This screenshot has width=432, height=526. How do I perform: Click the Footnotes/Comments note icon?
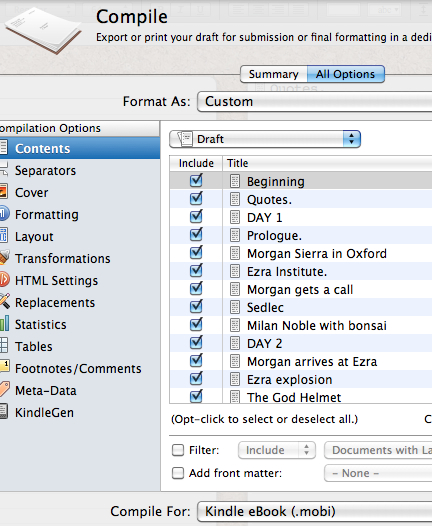click(x=5, y=367)
